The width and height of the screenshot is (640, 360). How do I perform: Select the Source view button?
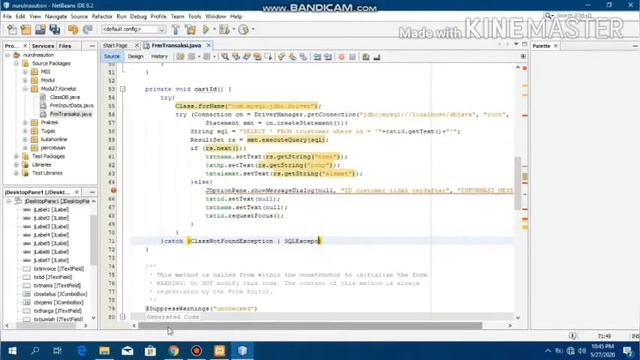(112, 57)
